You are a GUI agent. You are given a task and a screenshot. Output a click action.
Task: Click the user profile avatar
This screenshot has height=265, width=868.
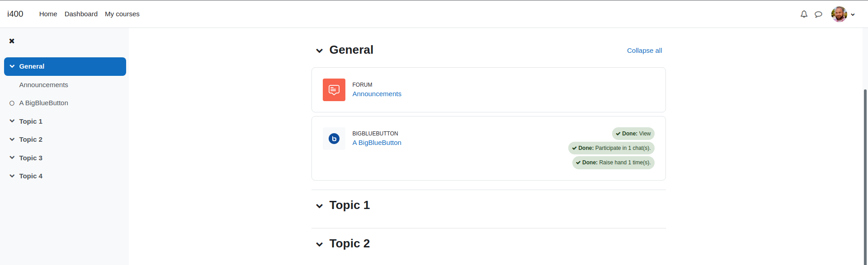[x=839, y=14]
